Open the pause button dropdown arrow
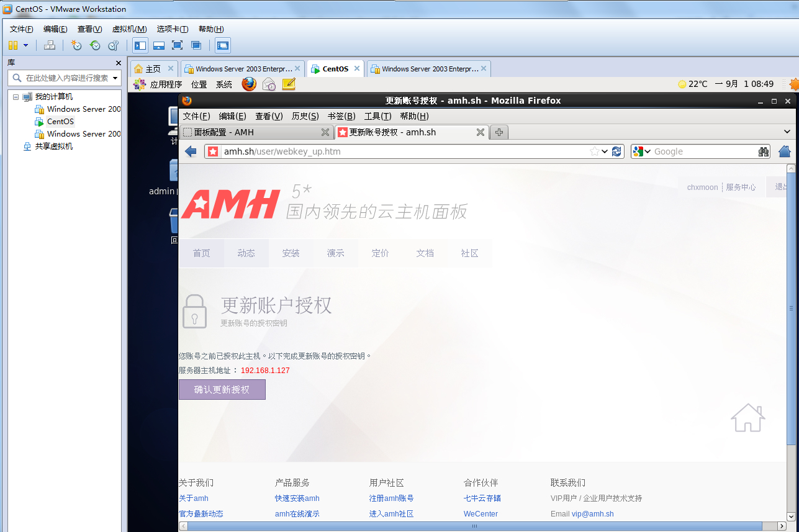 click(x=25, y=45)
